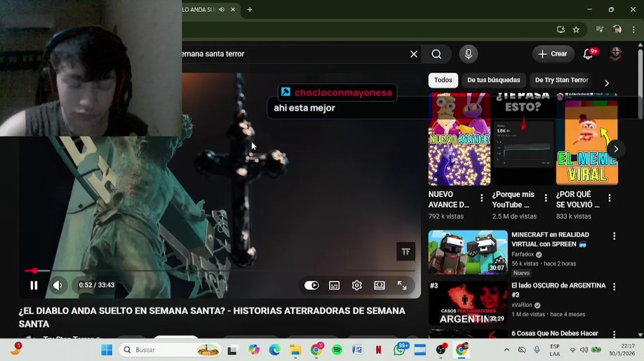Open Microsoft Edge from the taskbar
This screenshot has width=644, height=361.
coord(274,350)
